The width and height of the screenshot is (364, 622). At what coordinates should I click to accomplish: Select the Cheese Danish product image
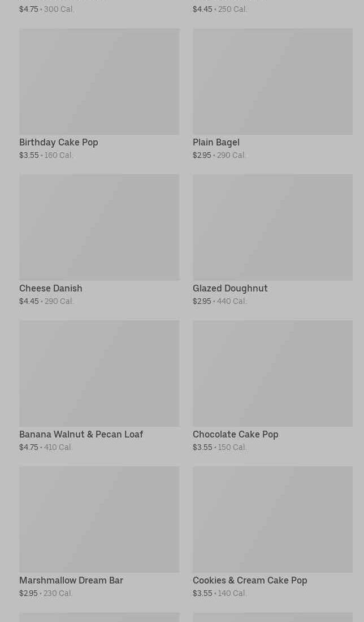pos(99,227)
